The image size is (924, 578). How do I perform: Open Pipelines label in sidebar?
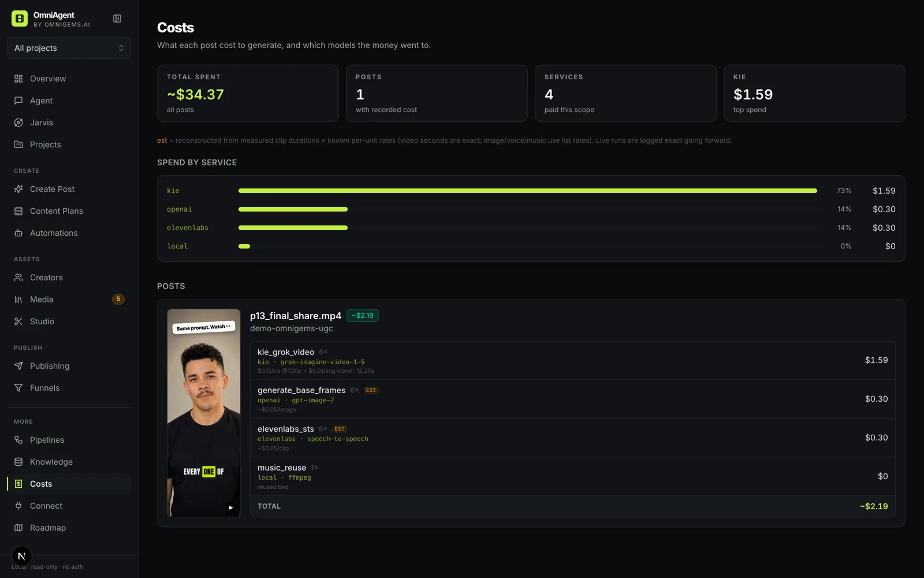[x=47, y=440]
